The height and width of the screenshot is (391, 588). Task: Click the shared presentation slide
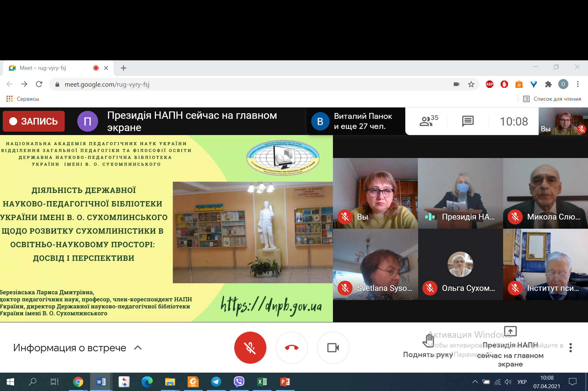pos(166,228)
